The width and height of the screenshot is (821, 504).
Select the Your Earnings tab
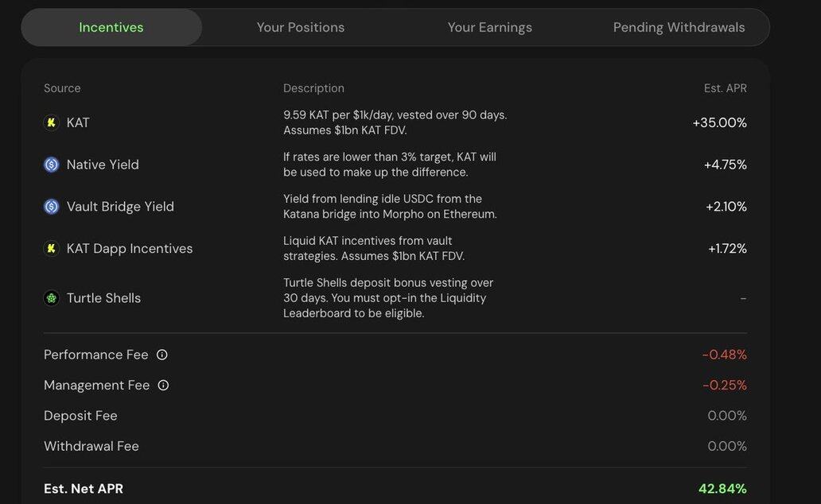tap(489, 27)
